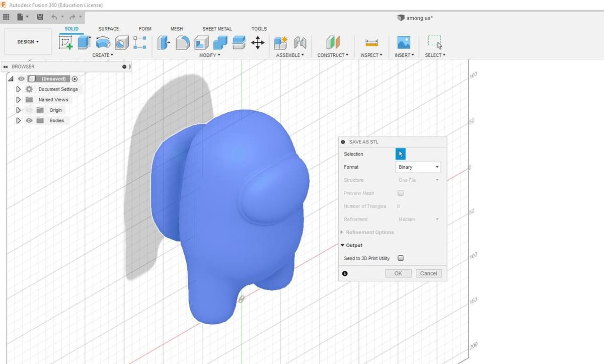Click the Redo arrow

pos(72,17)
